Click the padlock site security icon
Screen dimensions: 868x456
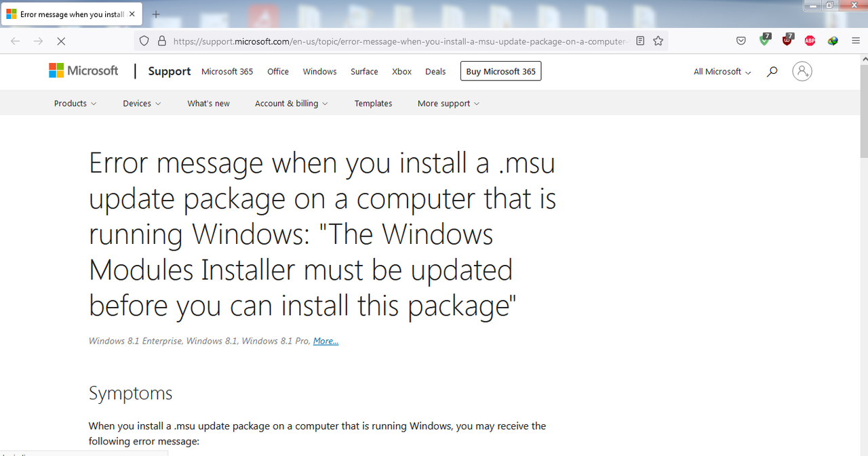pyautogui.click(x=161, y=41)
